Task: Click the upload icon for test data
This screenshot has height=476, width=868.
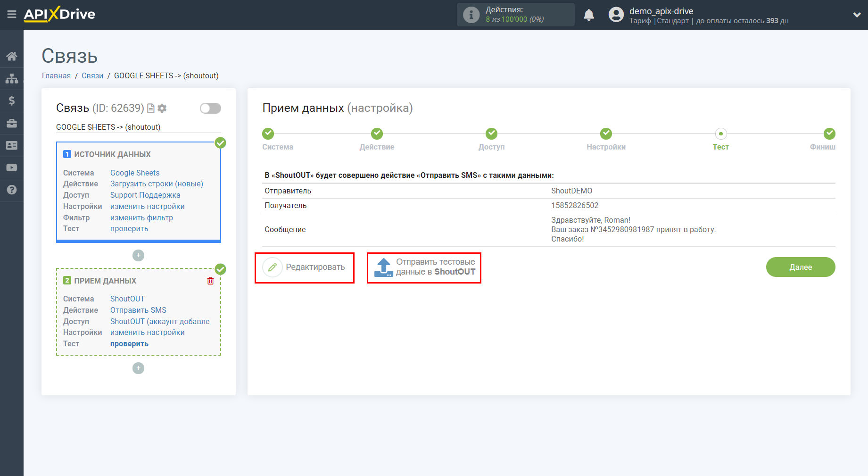Action: point(383,267)
